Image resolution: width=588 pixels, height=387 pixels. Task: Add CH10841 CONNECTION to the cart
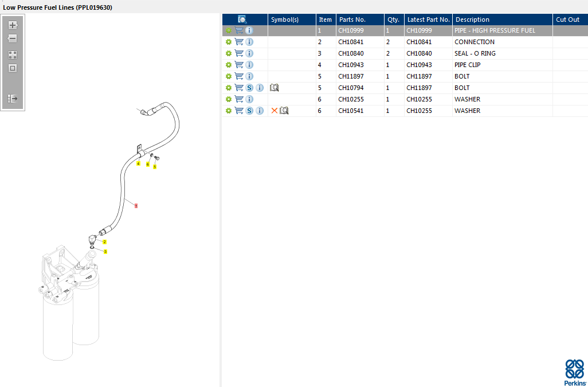[x=239, y=42]
